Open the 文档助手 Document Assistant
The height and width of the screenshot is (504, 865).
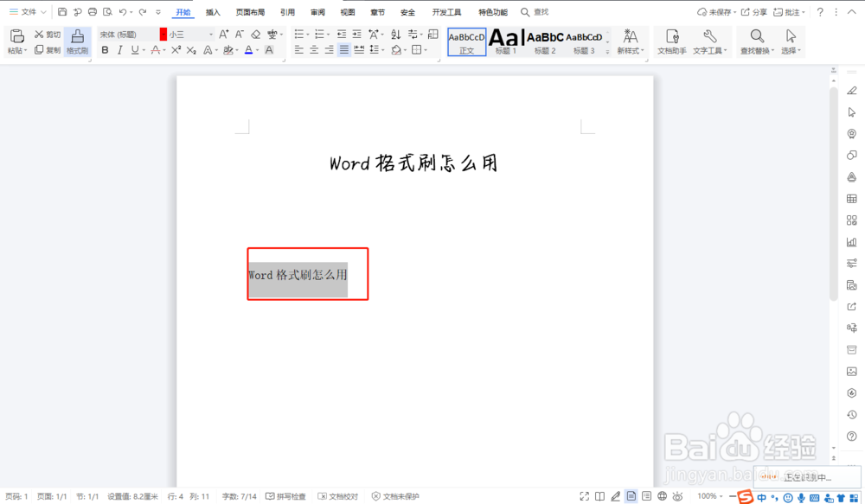tap(673, 42)
